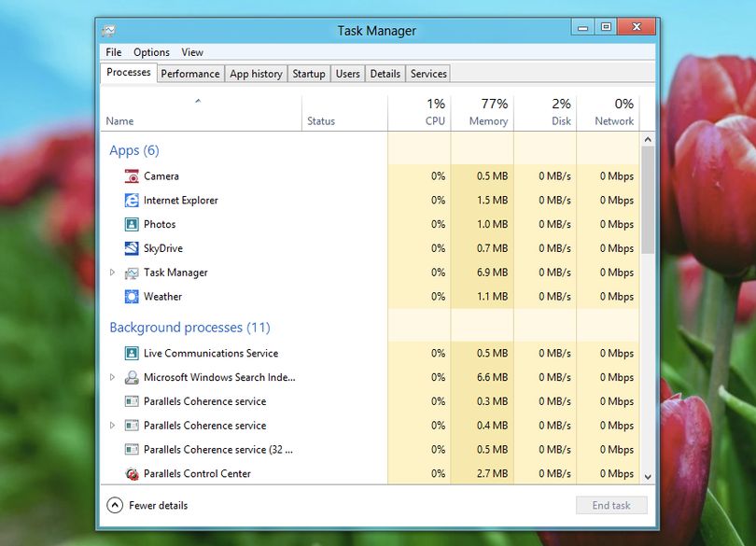Open the Startup tab
Screen dimensions: 756x546
point(309,74)
